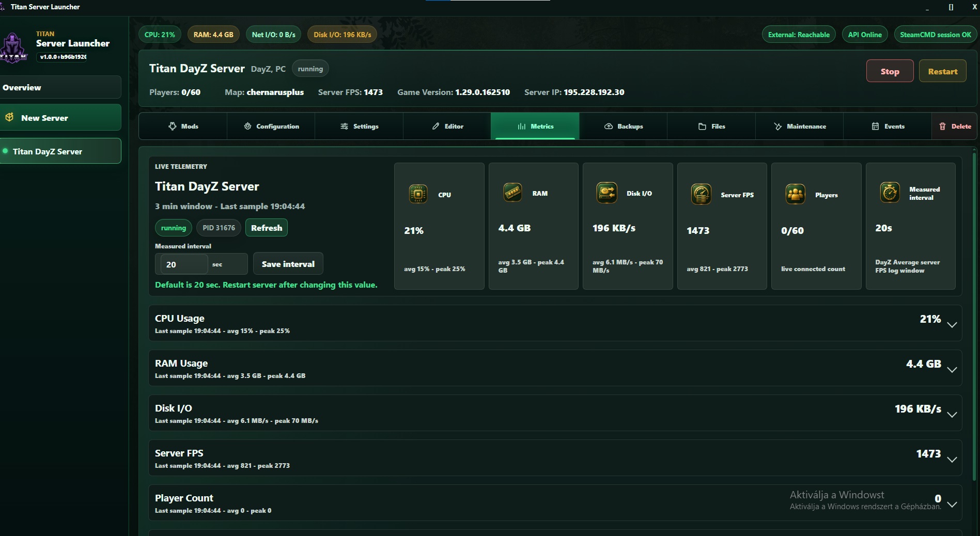Image resolution: width=980 pixels, height=536 pixels.
Task: Click the SteamCMD session OK badge
Action: (x=936, y=35)
